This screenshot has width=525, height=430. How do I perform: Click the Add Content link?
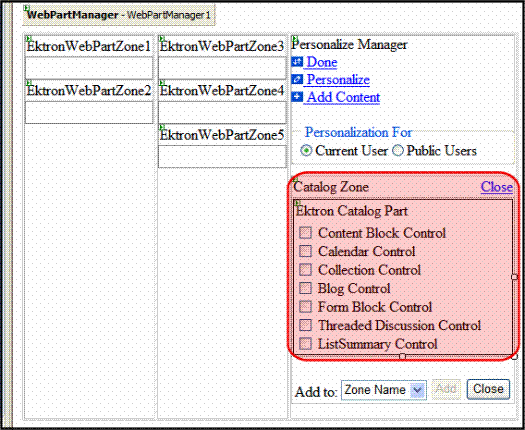pos(343,97)
